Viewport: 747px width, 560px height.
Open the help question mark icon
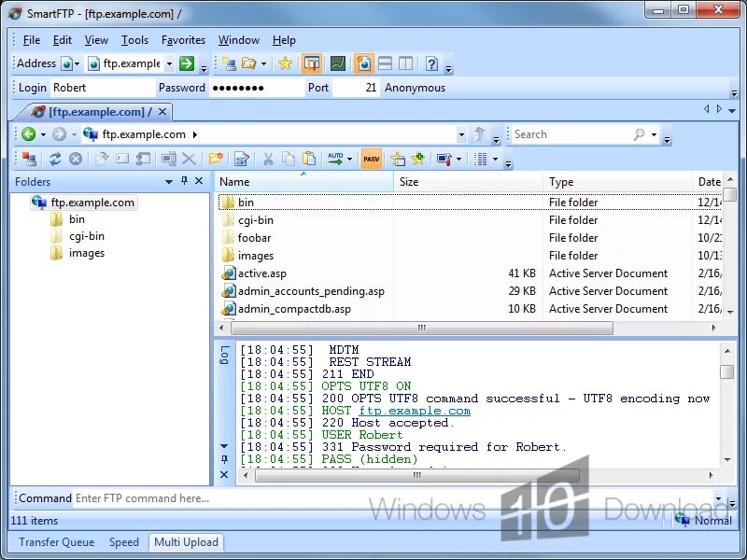431,63
